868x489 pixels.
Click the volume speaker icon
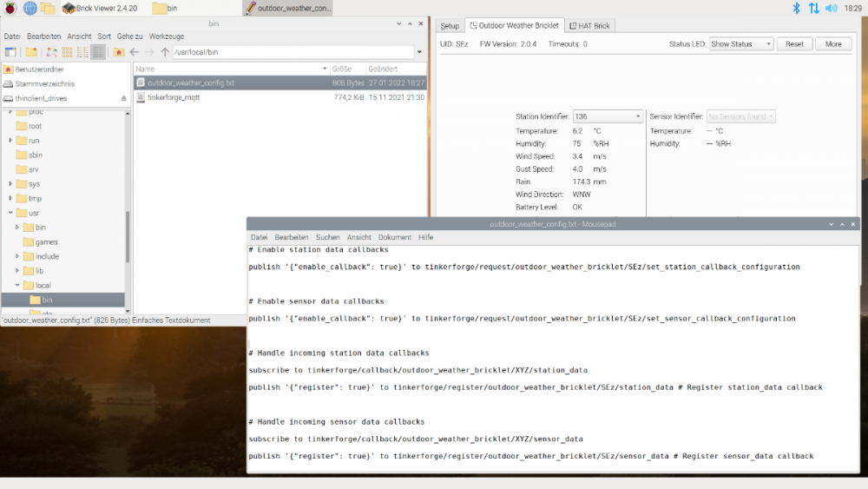832,8
